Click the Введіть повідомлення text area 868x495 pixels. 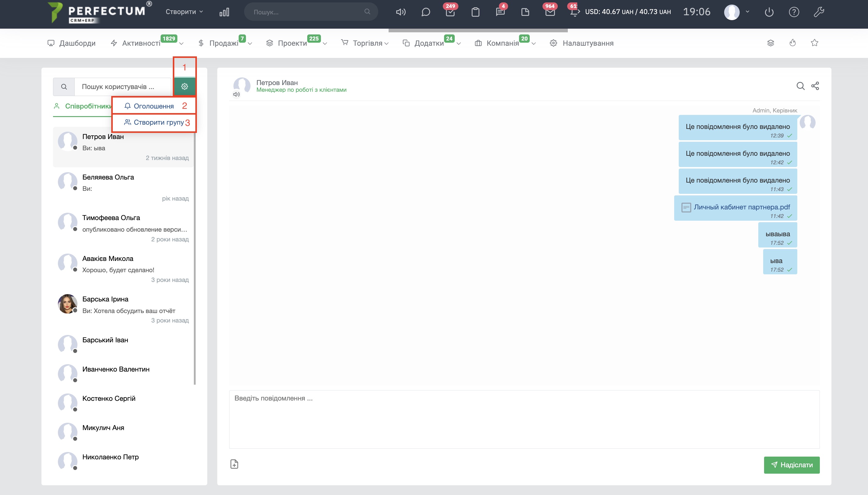tap(524, 419)
